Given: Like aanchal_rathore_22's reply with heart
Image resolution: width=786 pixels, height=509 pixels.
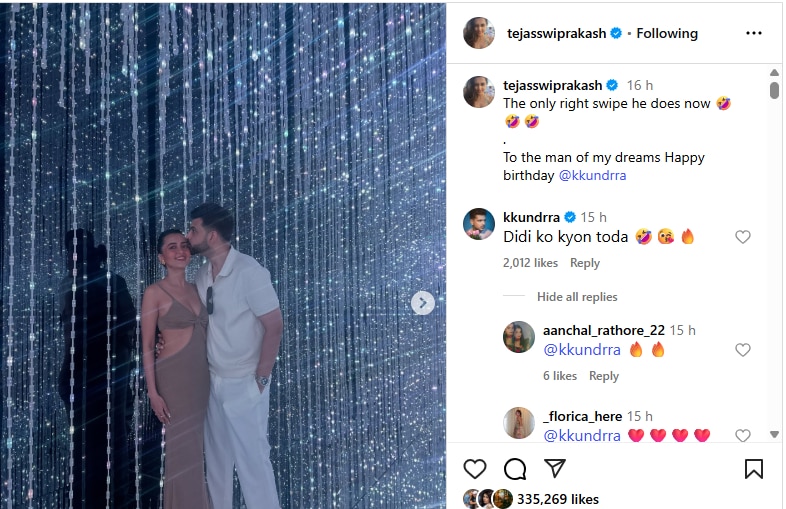Looking at the screenshot, I should [743, 350].
